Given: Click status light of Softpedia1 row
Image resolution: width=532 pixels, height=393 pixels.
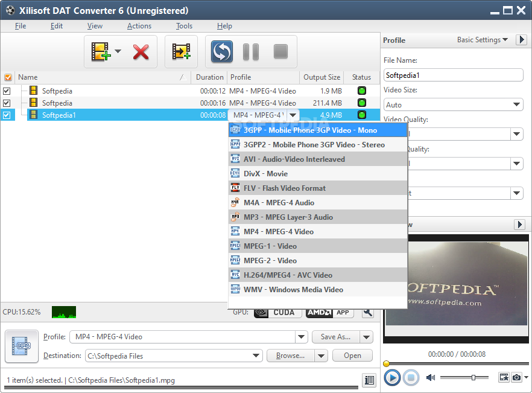Looking at the screenshot, I should [x=362, y=115].
